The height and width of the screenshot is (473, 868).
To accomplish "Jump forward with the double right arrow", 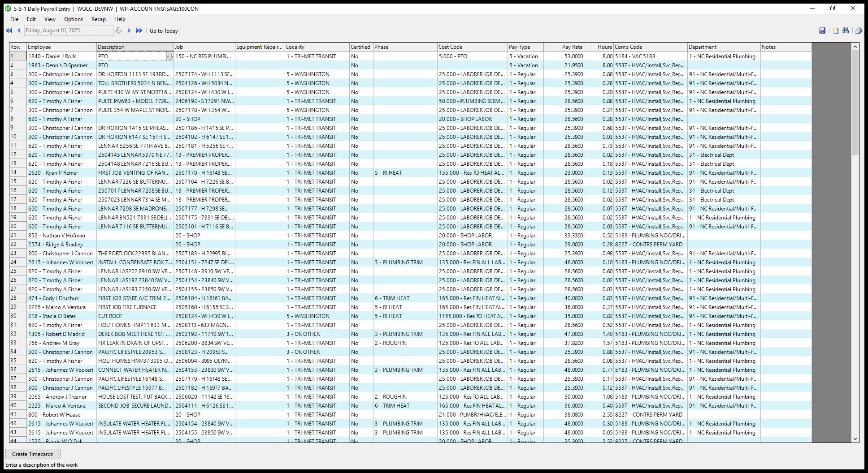I will click(139, 30).
